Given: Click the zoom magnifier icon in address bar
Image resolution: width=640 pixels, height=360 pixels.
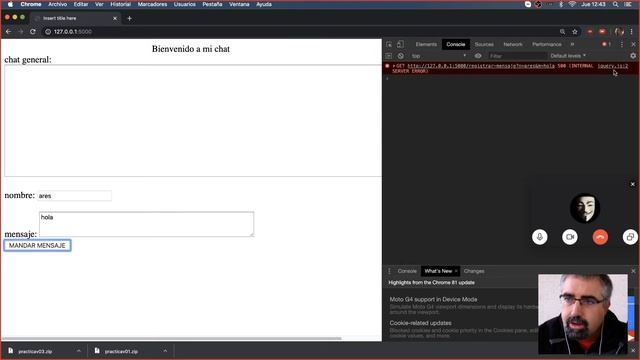Looking at the screenshot, I should tap(562, 31).
